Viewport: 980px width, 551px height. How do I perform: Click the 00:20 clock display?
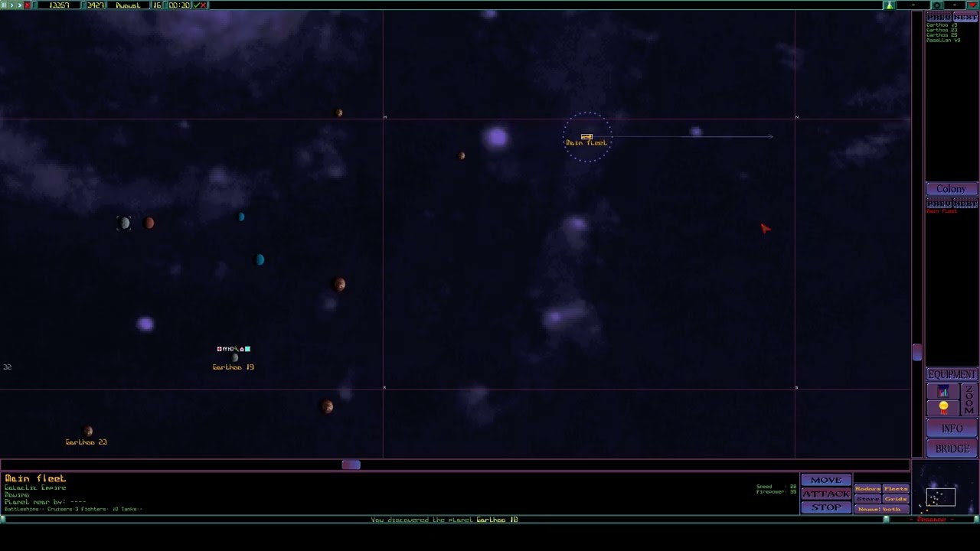(x=179, y=5)
